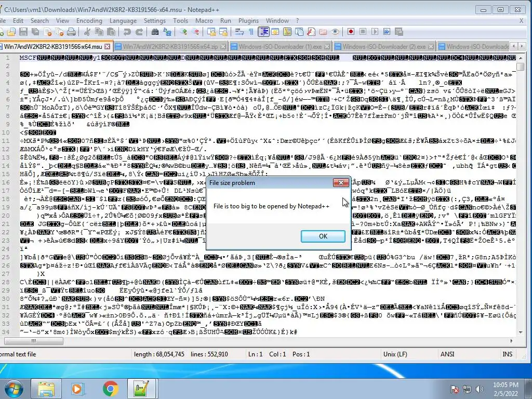
Task: Click the Stop Recording macro icon
Action: [x=363, y=32]
